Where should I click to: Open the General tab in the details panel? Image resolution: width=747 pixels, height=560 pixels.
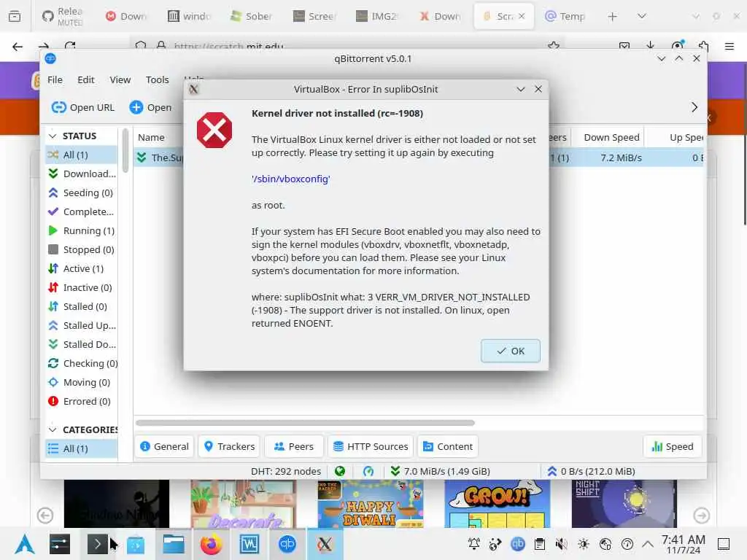point(164,447)
